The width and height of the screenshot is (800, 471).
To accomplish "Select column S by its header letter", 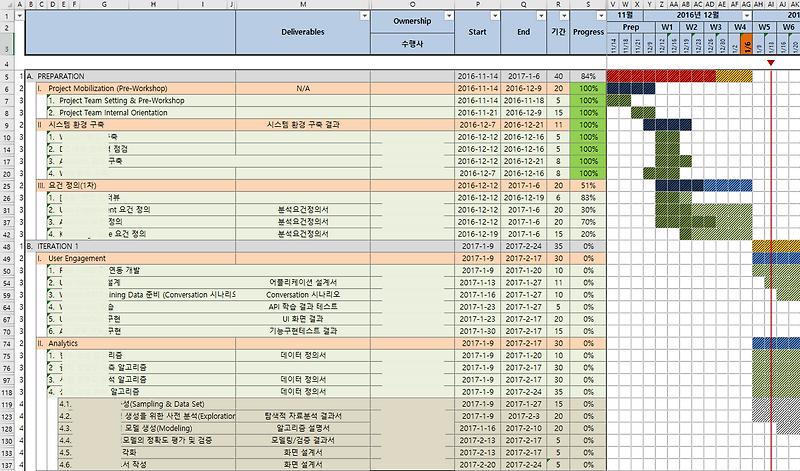I will coord(588,5).
